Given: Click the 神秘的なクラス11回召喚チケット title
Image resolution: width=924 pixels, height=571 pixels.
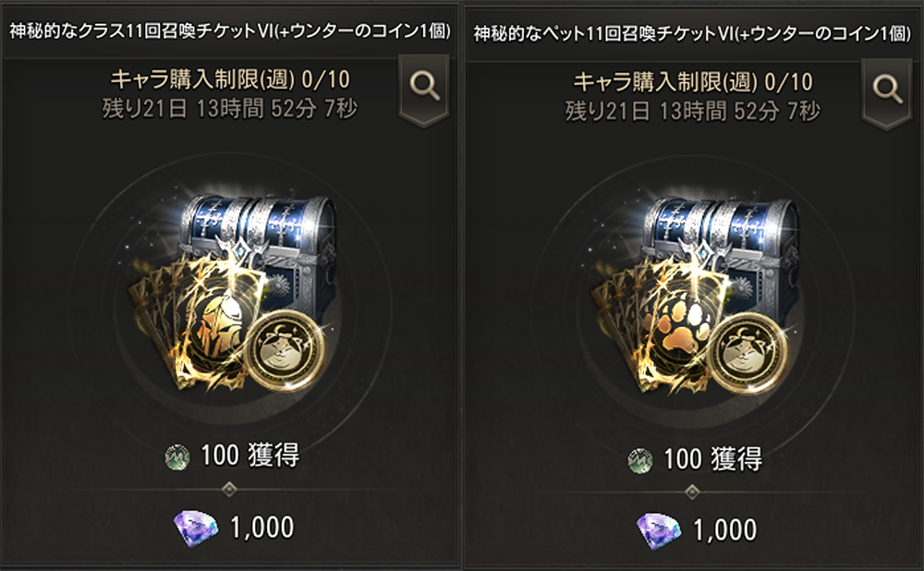Looking at the screenshot, I should 230,30.
